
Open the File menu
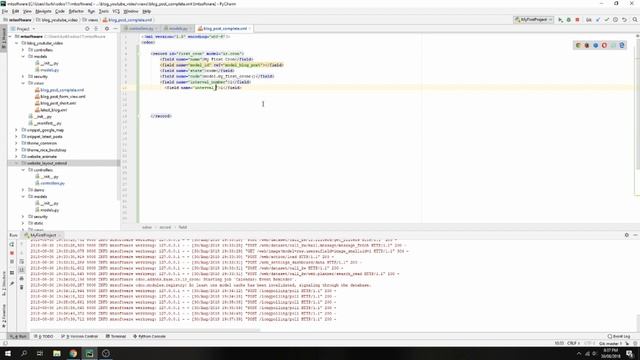click(x=5, y=11)
